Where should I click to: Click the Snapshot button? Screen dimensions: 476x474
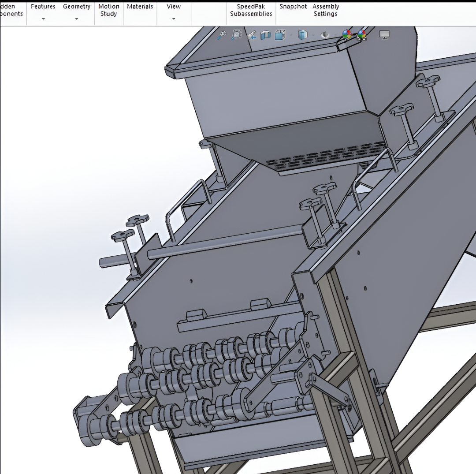[x=293, y=7]
